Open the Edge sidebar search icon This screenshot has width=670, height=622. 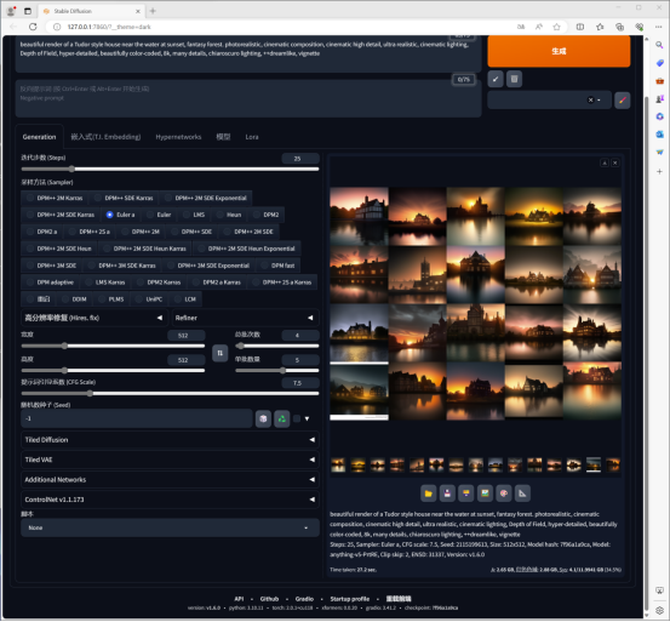[x=659, y=45]
